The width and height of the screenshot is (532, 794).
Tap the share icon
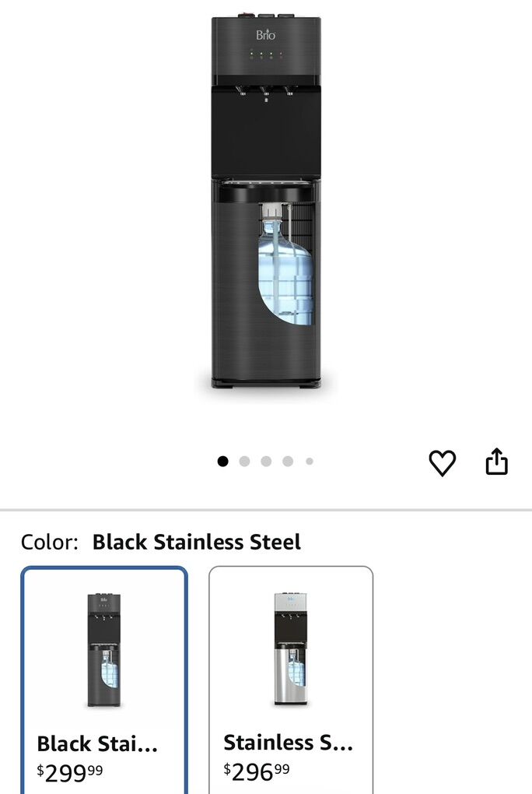click(x=496, y=462)
